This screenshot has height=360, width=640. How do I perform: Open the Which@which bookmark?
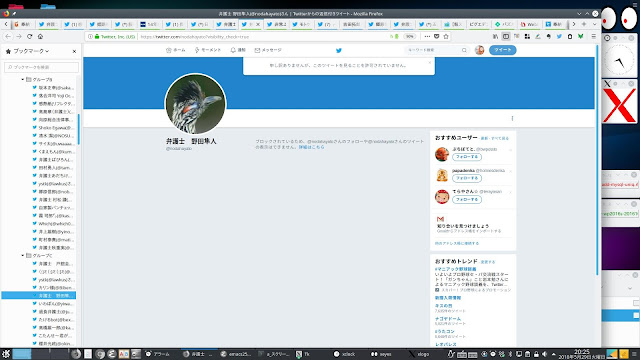(x=53, y=224)
